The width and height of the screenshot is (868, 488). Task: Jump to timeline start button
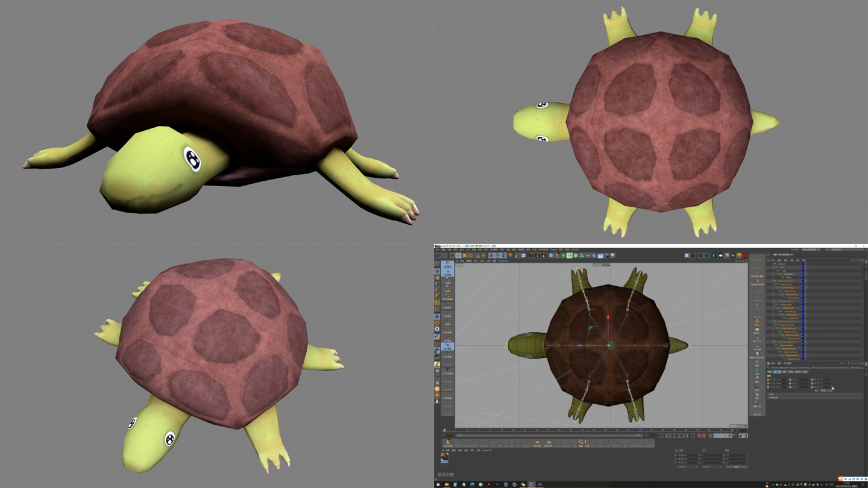(661, 435)
